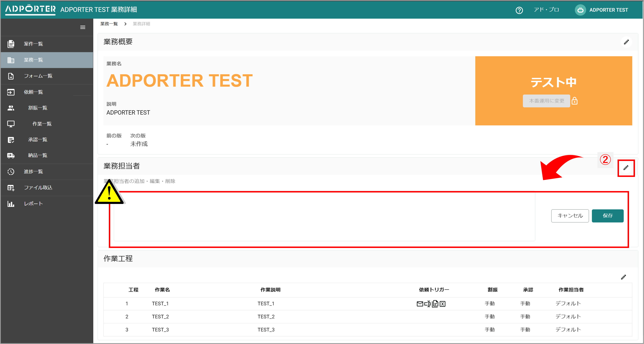
Task: Click the 割振一覧 people icon
Action: point(11,108)
